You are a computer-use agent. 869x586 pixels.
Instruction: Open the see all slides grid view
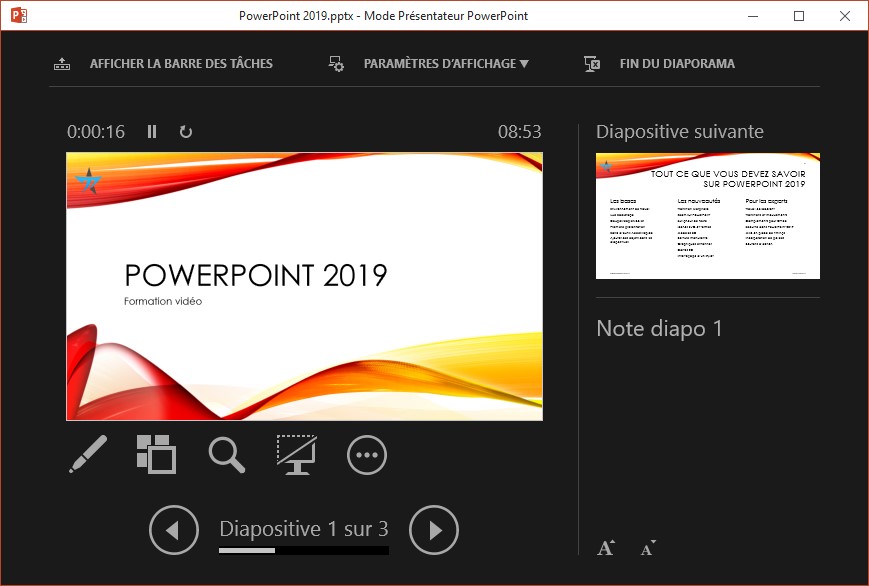coord(156,455)
